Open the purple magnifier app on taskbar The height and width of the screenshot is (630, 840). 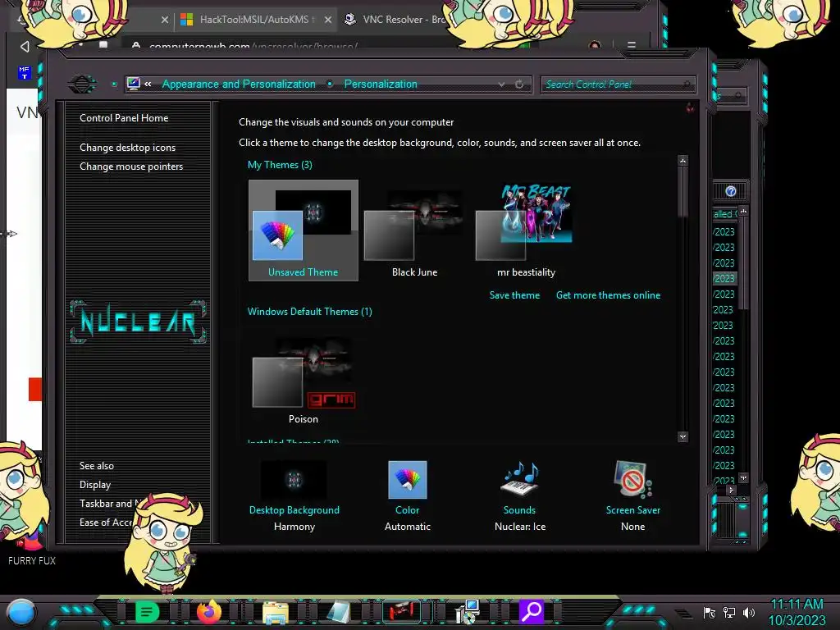[x=532, y=611]
